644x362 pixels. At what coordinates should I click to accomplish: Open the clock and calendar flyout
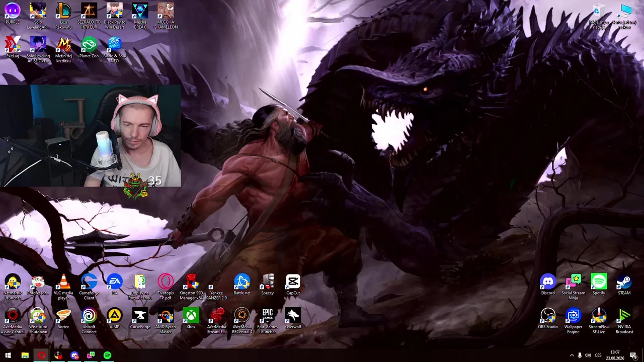[x=615, y=355]
